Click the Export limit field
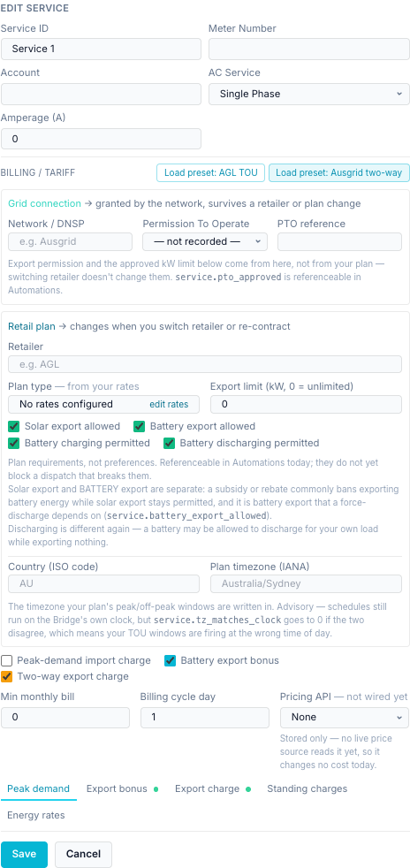Viewport: 410px width, 868px height. click(306, 404)
